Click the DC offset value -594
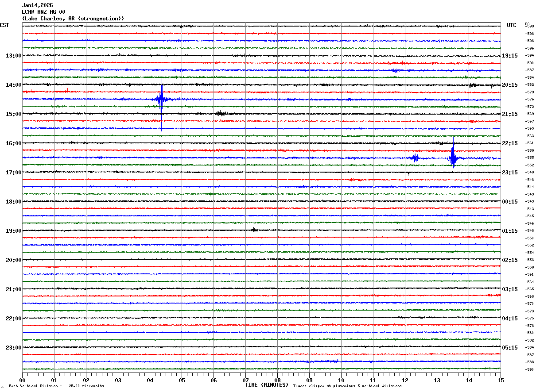Viewport: 536px width, 392px height. coord(529,56)
